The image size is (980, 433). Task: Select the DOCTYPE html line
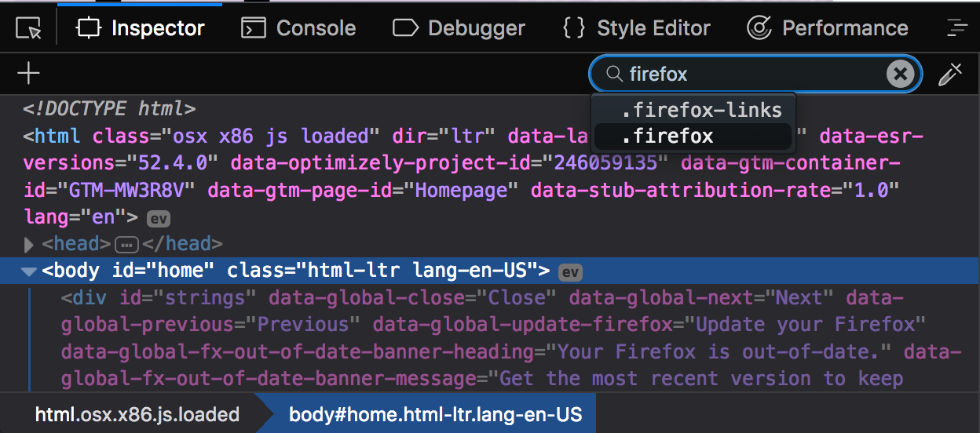tap(109, 108)
